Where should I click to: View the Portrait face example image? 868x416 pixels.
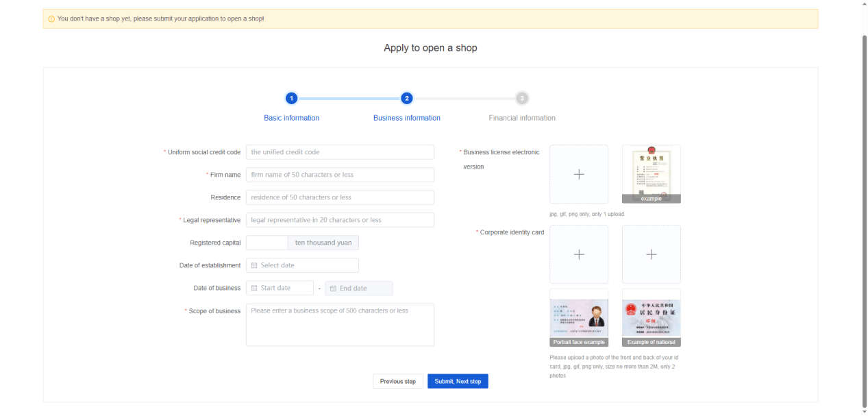(x=579, y=317)
